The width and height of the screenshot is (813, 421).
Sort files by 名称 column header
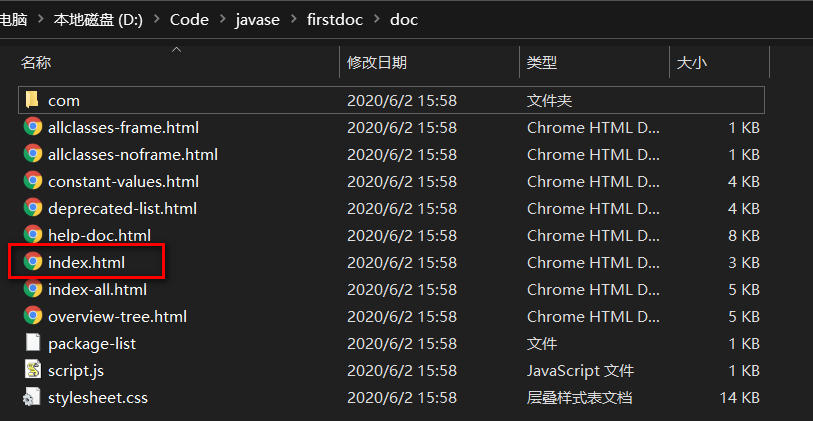pyautogui.click(x=36, y=63)
